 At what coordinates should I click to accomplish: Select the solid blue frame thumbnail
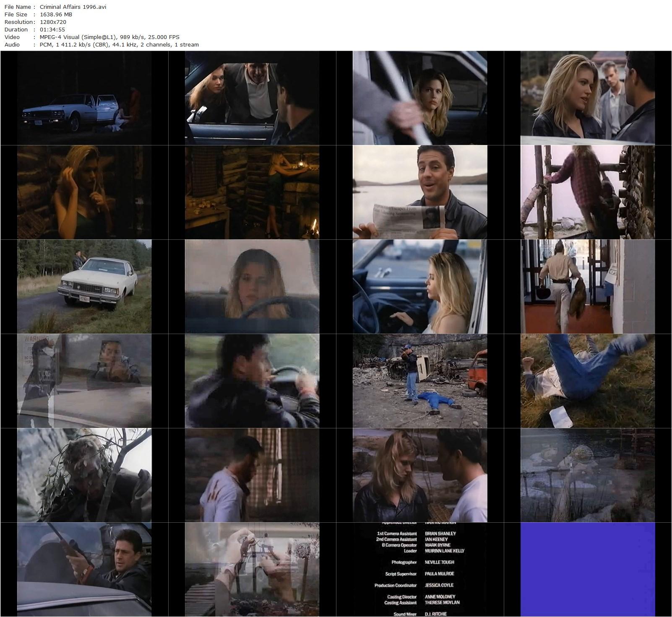click(588, 570)
